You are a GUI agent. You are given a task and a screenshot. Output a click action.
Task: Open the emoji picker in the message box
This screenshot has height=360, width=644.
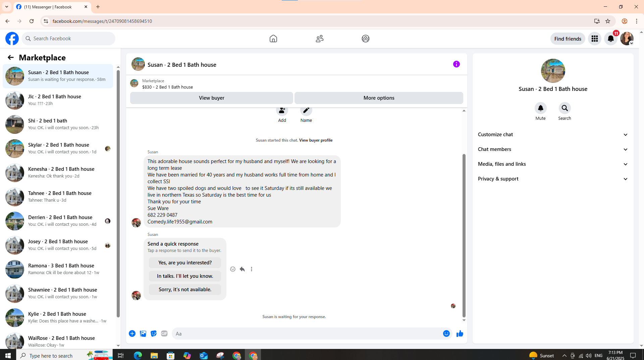(x=446, y=333)
